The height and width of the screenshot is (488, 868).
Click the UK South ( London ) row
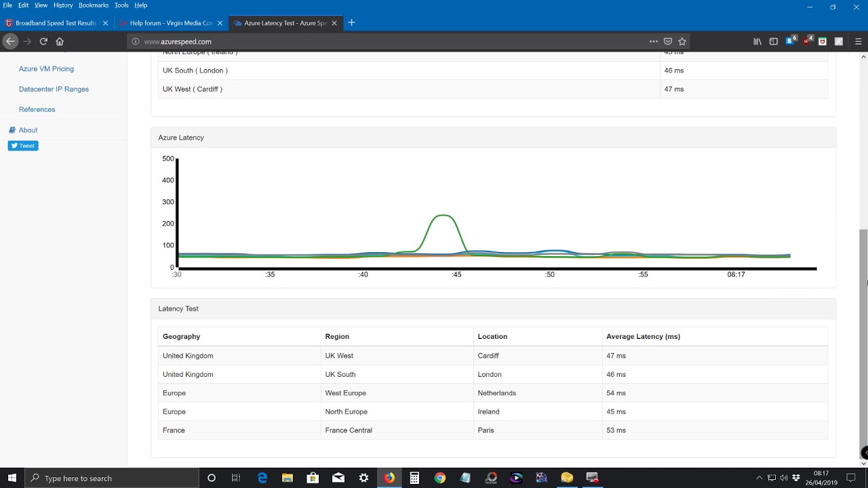click(493, 70)
